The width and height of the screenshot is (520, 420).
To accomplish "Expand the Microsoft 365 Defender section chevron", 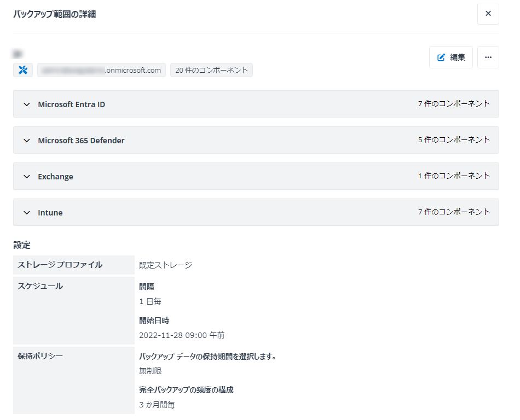I will tap(26, 141).
